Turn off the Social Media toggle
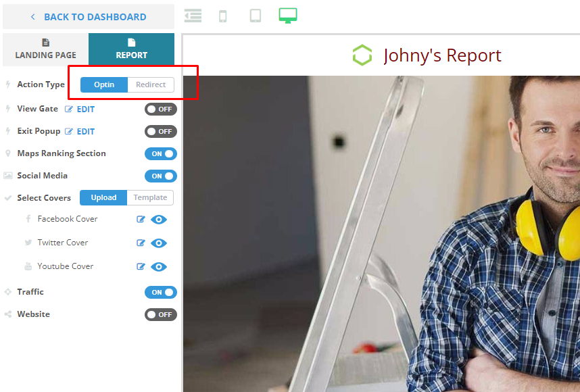 tap(160, 176)
